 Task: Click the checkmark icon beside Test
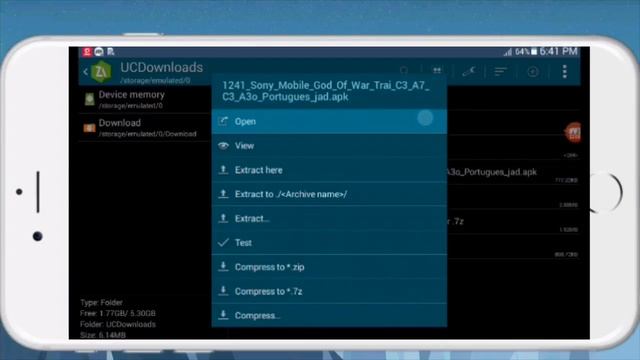223,242
